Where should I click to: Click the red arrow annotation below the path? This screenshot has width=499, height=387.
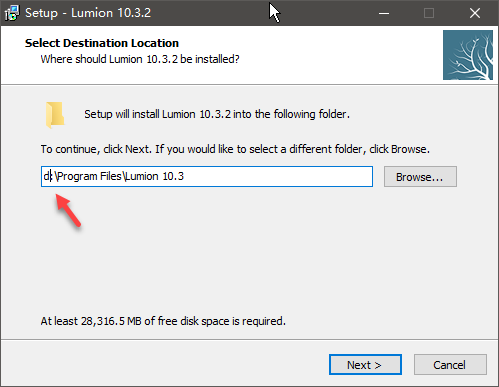tap(68, 211)
